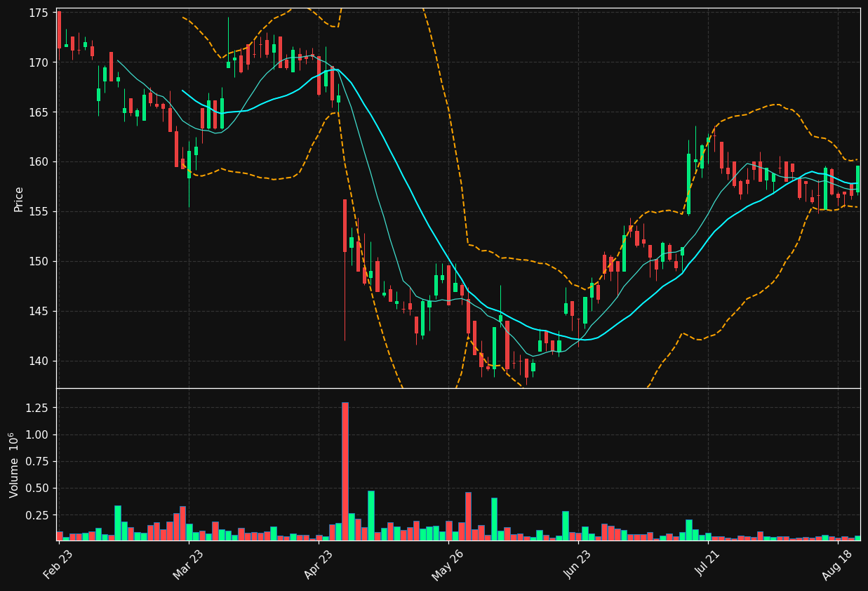868x591 pixels.
Task: Click the 1.00 volume axis tick
Action: click(x=37, y=435)
